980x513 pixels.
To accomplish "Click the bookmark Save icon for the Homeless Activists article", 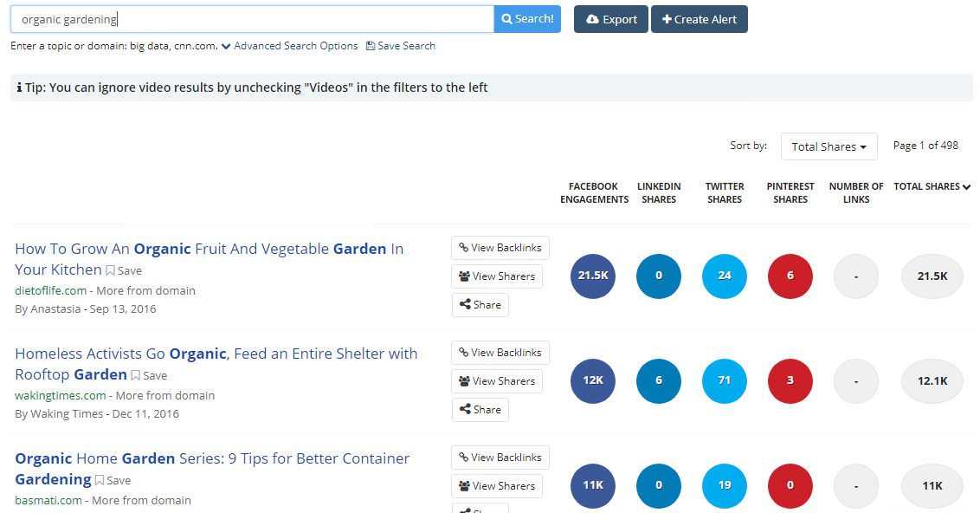I will pyautogui.click(x=136, y=375).
